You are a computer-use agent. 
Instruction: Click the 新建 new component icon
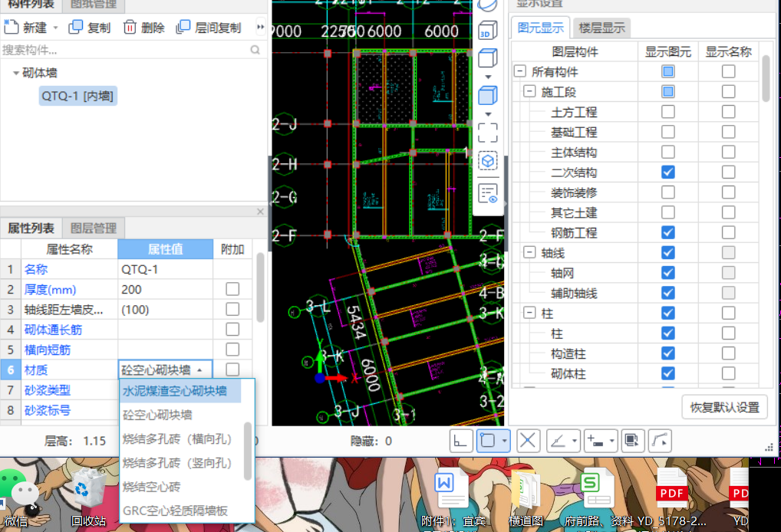click(x=11, y=27)
